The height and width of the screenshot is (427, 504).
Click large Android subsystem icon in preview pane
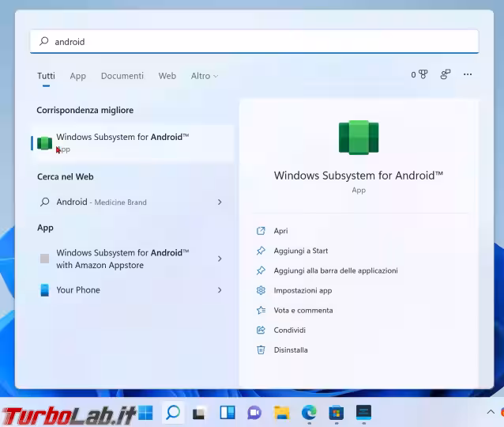click(x=359, y=138)
